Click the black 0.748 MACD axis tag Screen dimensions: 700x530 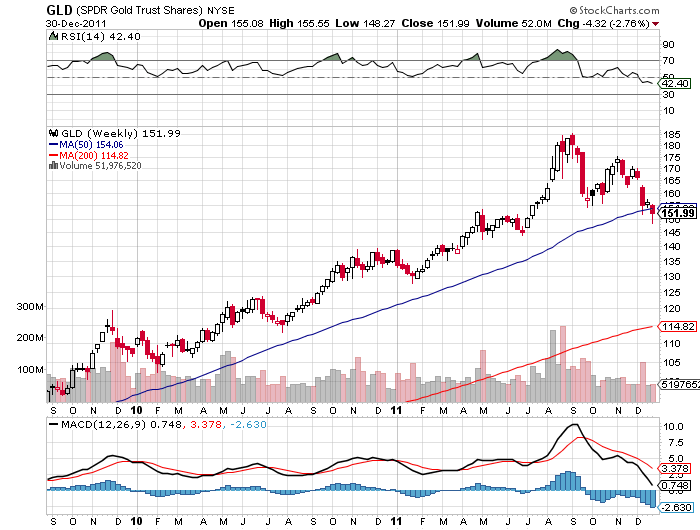pos(674,485)
